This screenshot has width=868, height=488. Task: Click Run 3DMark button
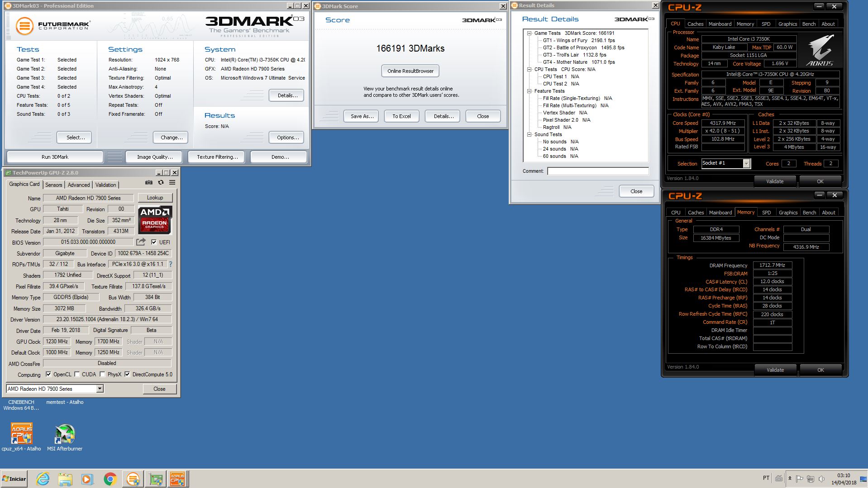click(55, 157)
